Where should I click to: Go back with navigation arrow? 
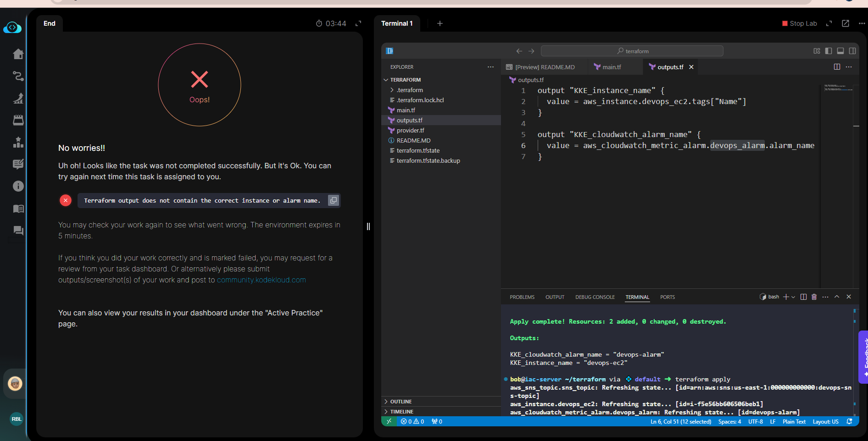[519, 51]
